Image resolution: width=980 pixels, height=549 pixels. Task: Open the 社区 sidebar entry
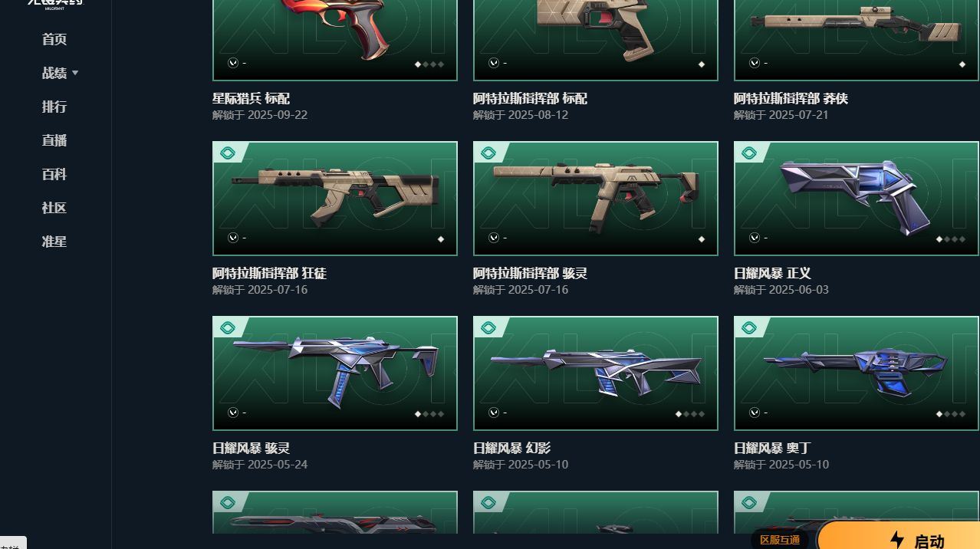[54, 208]
